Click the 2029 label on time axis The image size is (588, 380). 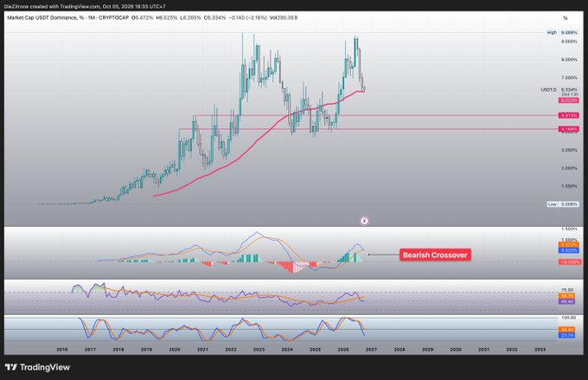[427, 350]
